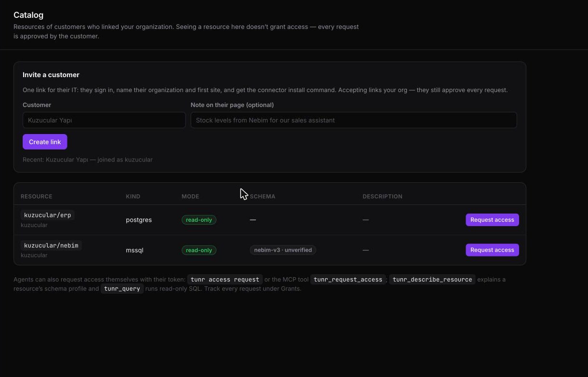This screenshot has width=588, height=377.
Task: Click the KIND column header
Action: pyautogui.click(x=133, y=196)
